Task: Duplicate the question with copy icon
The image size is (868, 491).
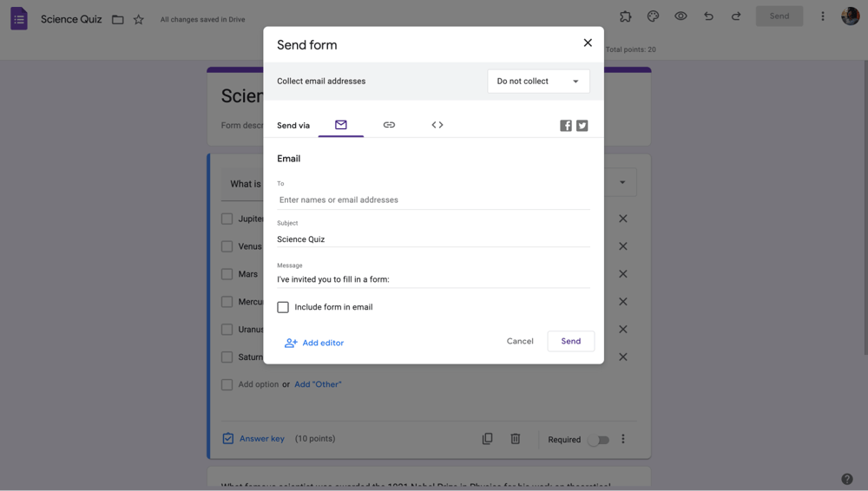Action: [x=487, y=439]
